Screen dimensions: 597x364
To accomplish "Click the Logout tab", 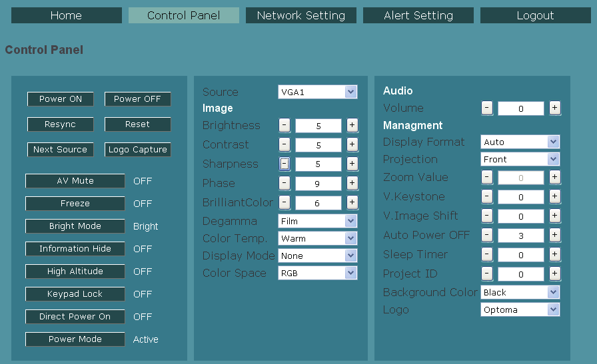I will (x=536, y=15).
